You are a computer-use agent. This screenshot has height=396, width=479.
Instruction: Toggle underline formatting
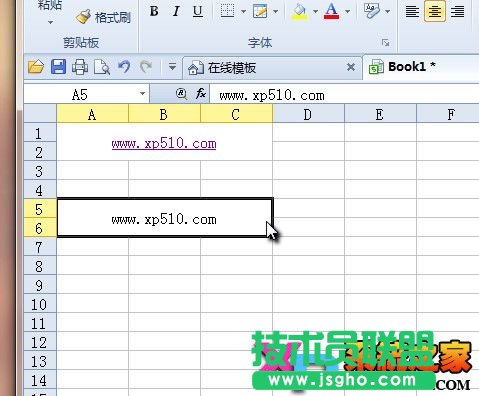(198, 11)
